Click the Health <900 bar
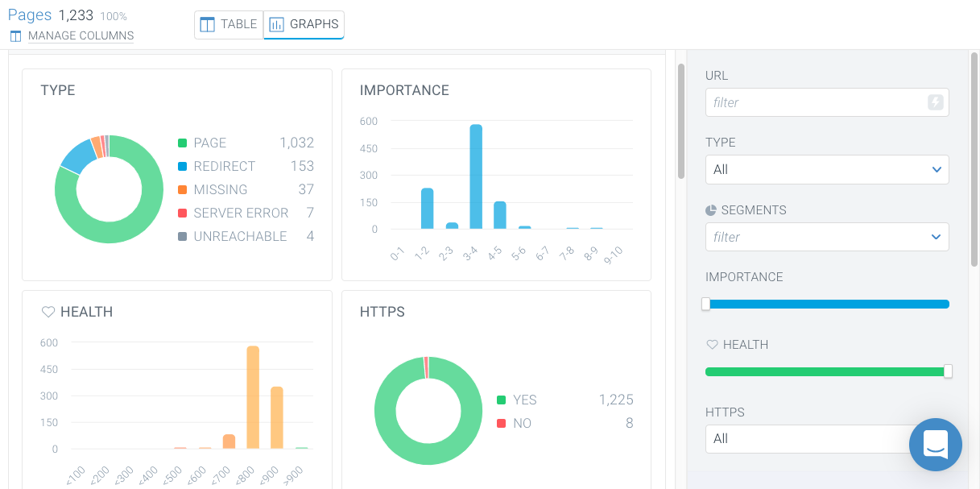 (277, 418)
